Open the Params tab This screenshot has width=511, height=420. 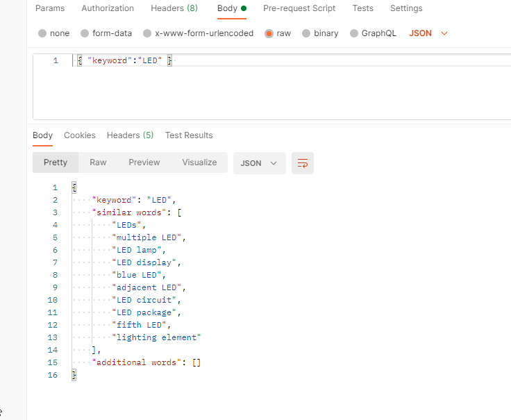coord(50,8)
